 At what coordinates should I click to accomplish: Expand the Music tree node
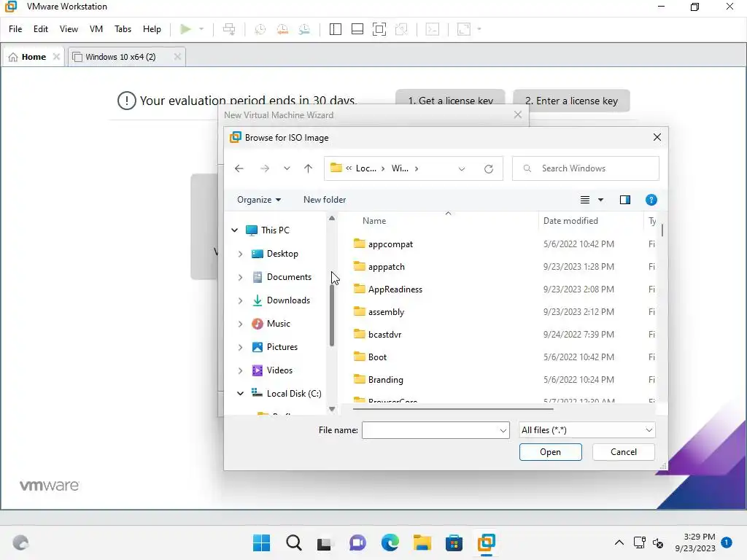240,324
